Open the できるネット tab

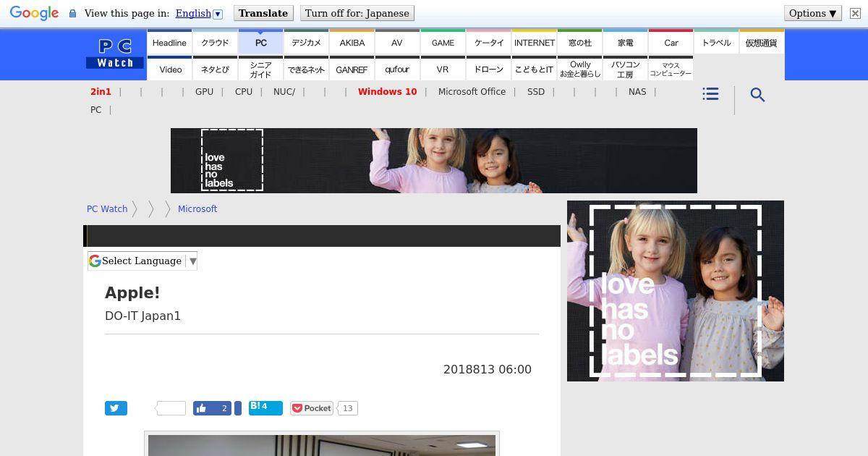(x=306, y=69)
